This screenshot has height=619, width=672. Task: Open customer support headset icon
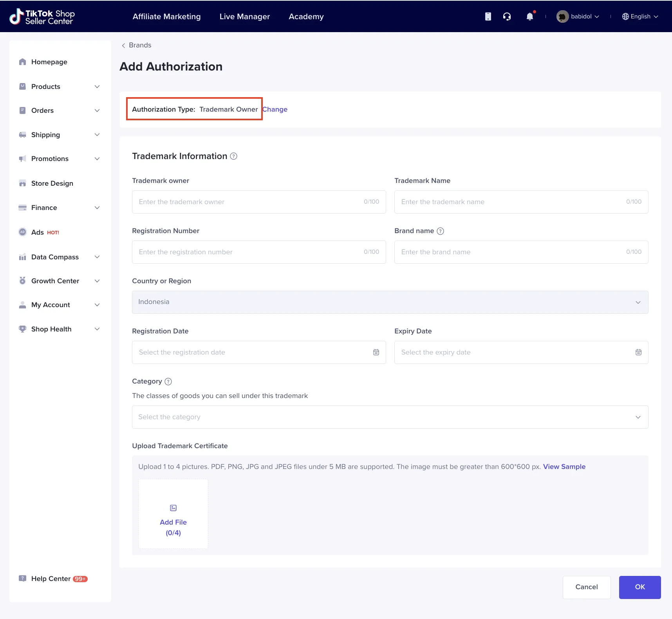(x=507, y=16)
